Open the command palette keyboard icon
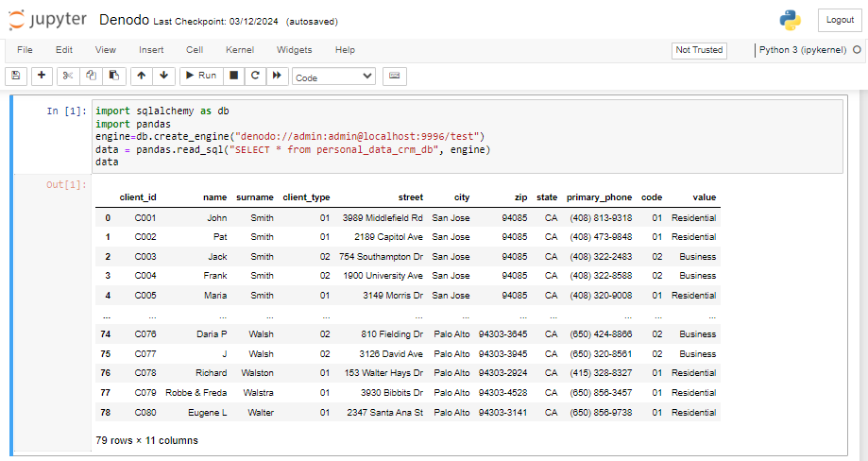 (x=394, y=76)
